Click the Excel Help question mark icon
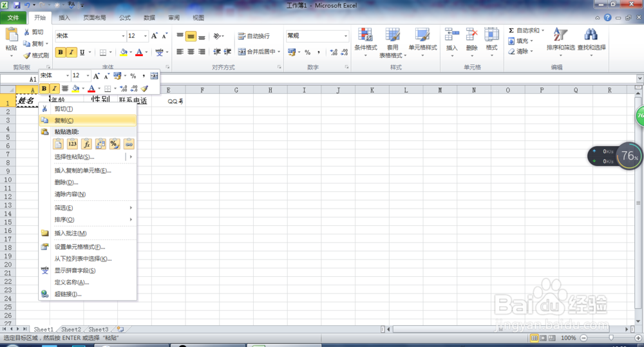Image resolution: width=644 pixels, height=347 pixels. coord(608,17)
